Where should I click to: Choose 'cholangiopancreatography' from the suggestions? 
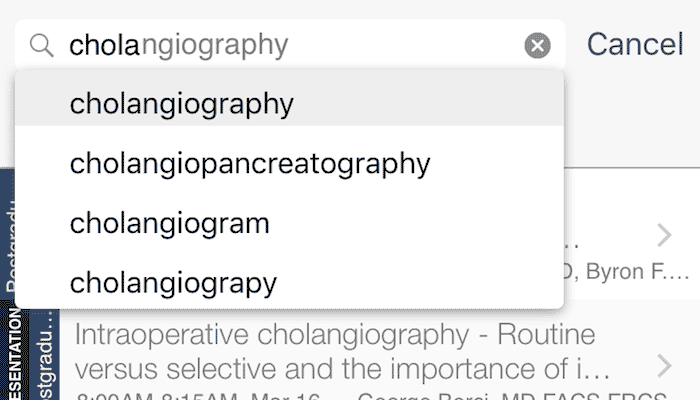[289, 163]
